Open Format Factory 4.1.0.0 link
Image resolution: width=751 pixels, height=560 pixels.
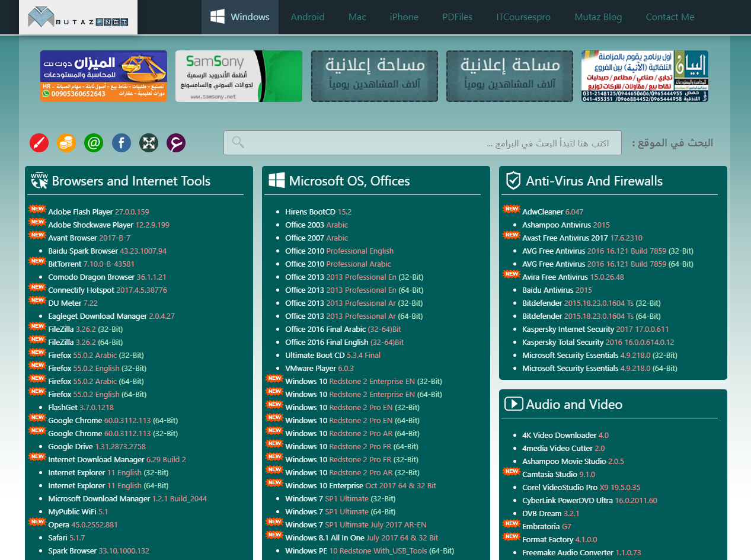560,539
